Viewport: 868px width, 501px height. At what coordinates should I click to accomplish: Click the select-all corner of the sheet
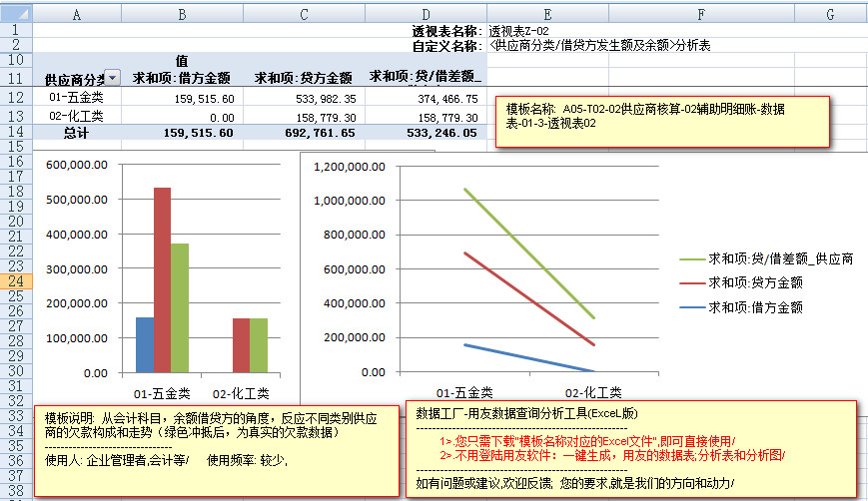pyautogui.click(x=16, y=14)
